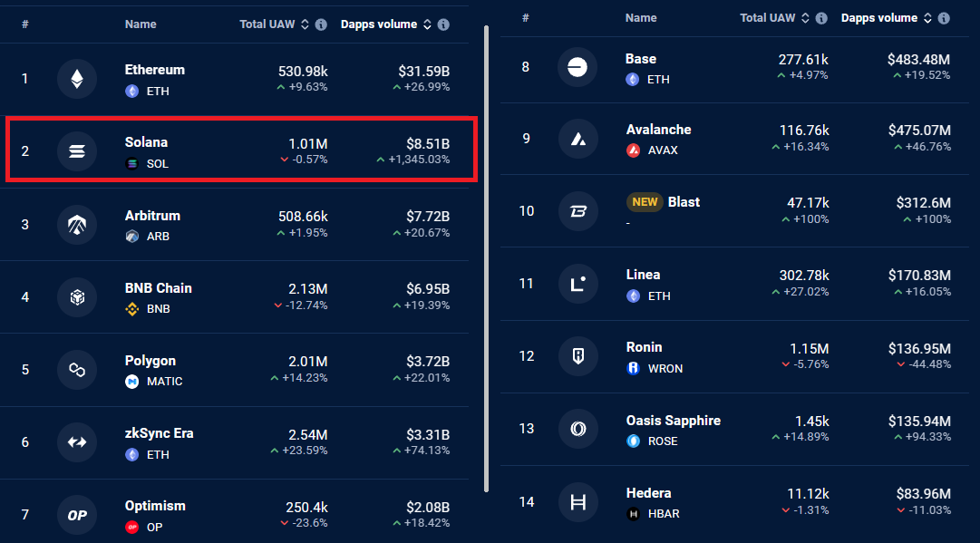The width and height of the screenshot is (980, 543).
Task: Click the Avalanche chain logo icon
Action: pyautogui.click(x=578, y=139)
